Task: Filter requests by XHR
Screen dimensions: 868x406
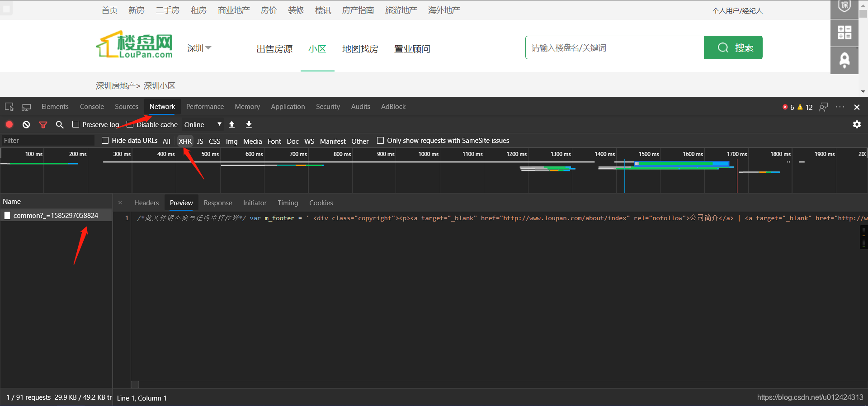Action: click(x=185, y=141)
